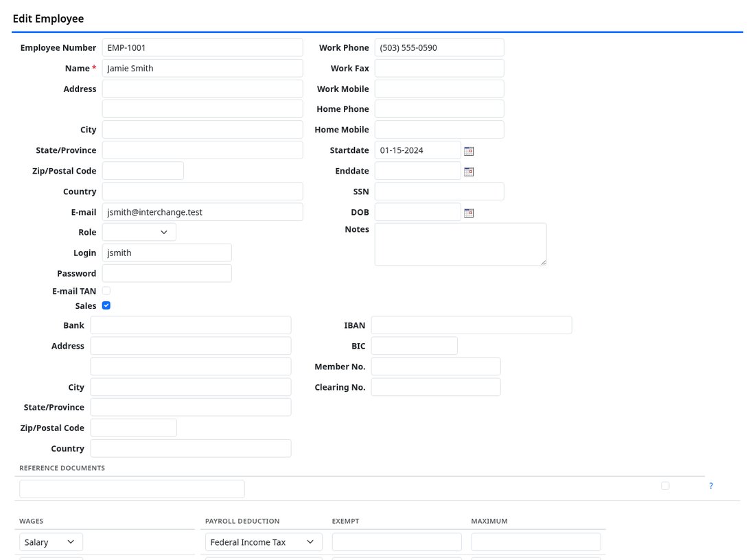Click the Reference Documents text field
The height and width of the screenshot is (560, 755).
click(x=132, y=489)
